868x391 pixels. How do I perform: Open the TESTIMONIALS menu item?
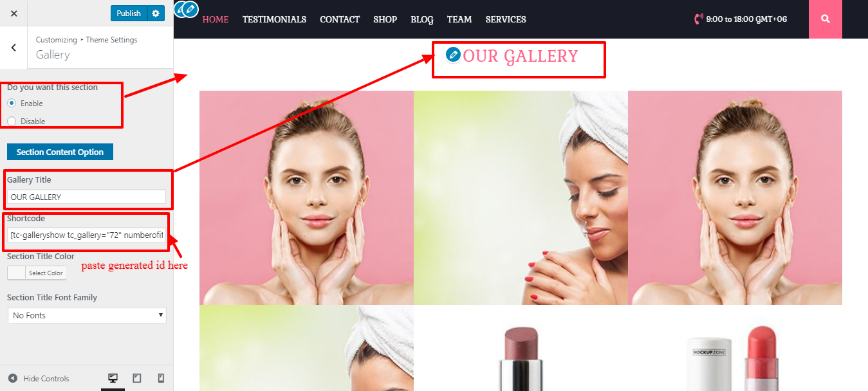(x=274, y=19)
